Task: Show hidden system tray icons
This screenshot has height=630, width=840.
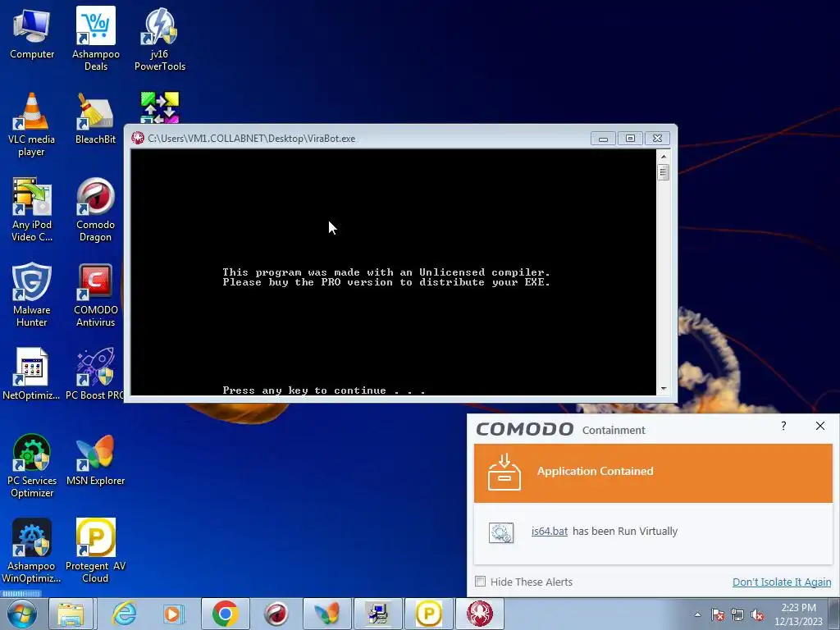Action: [697, 614]
